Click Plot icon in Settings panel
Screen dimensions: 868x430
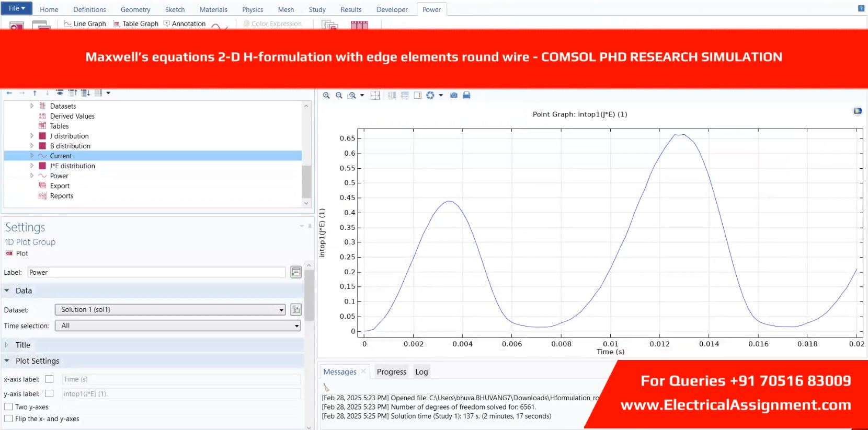(x=9, y=253)
